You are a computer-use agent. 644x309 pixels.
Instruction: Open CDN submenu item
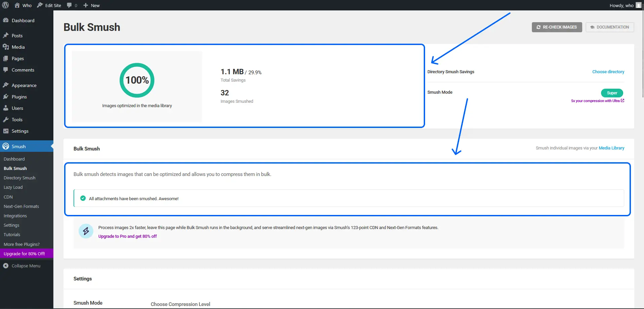(x=8, y=197)
